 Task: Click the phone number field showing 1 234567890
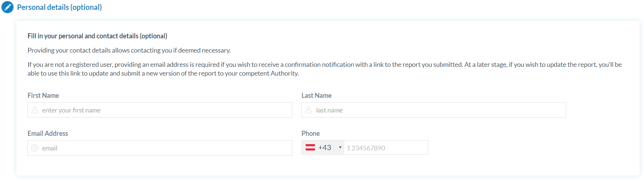385,148
